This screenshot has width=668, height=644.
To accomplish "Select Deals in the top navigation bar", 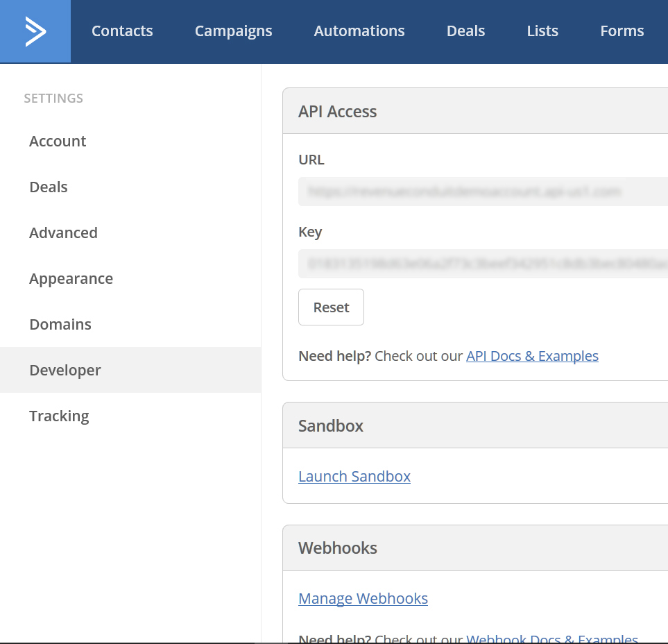I will pos(465,31).
